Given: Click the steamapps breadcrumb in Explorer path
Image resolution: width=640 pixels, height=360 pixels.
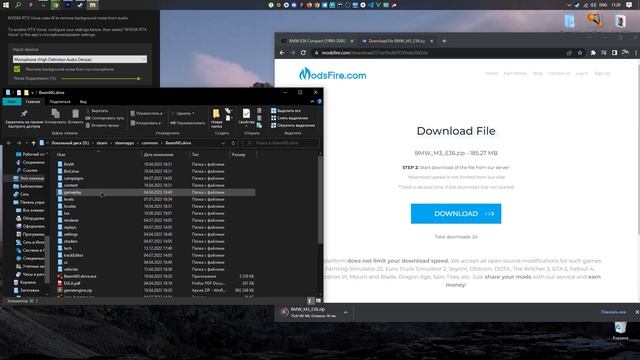Looking at the screenshot, I should 124,143.
